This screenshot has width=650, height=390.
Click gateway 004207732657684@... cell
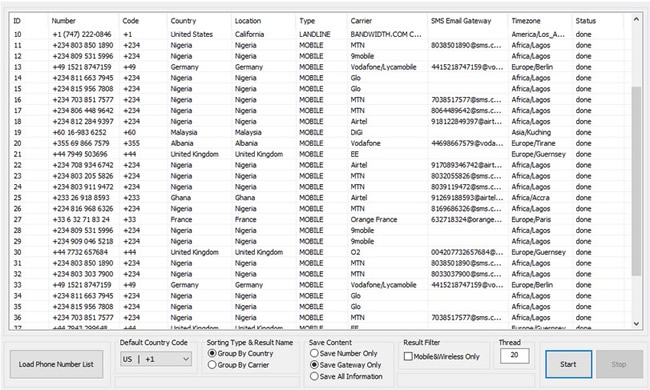(x=467, y=252)
